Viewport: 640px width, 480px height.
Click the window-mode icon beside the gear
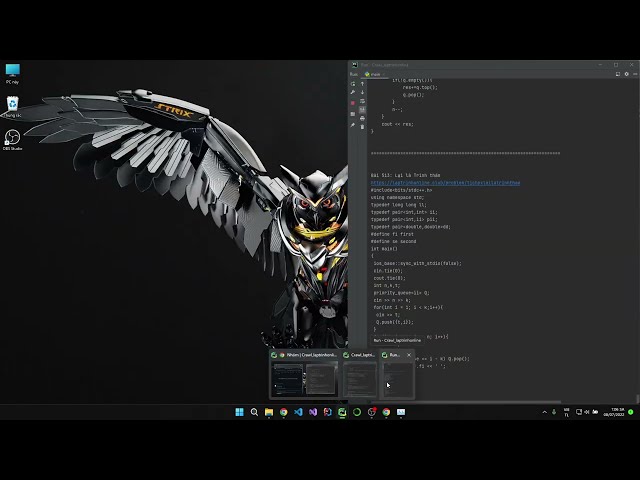pos(618,74)
